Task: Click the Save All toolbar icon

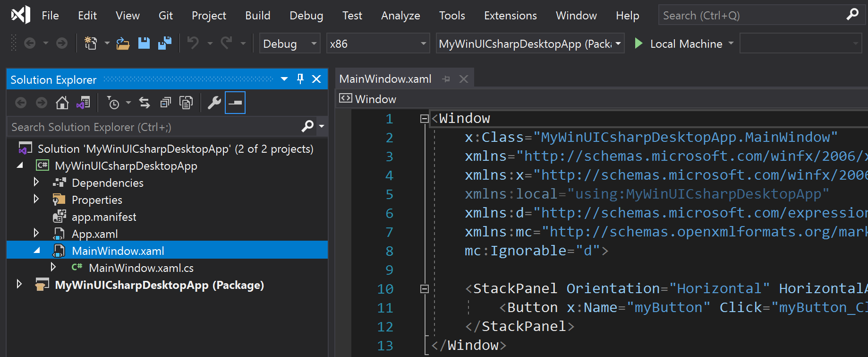Action: [165, 44]
